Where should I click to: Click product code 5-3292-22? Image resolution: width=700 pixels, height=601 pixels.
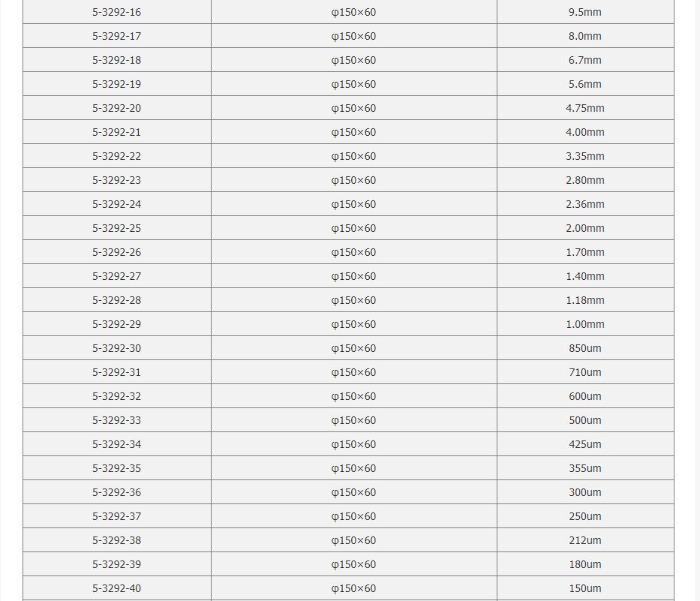pyautogui.click(x=116, y=156)
